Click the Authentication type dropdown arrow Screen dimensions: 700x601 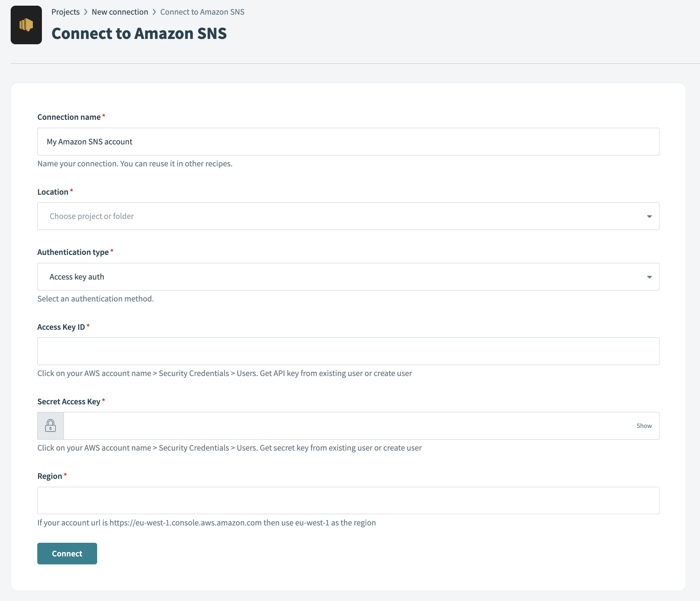coord(649,277)
